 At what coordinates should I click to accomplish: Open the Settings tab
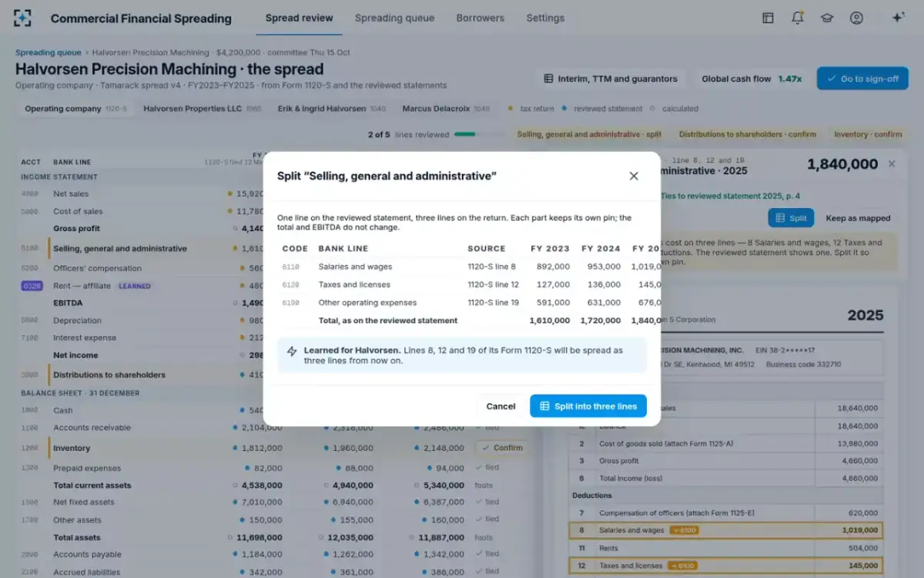(545, 18)
